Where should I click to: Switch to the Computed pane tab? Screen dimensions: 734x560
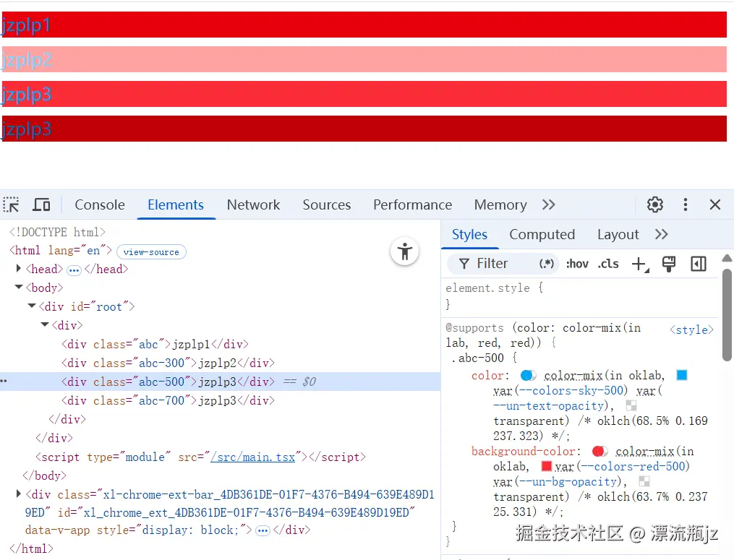click(x=542, y=234)
